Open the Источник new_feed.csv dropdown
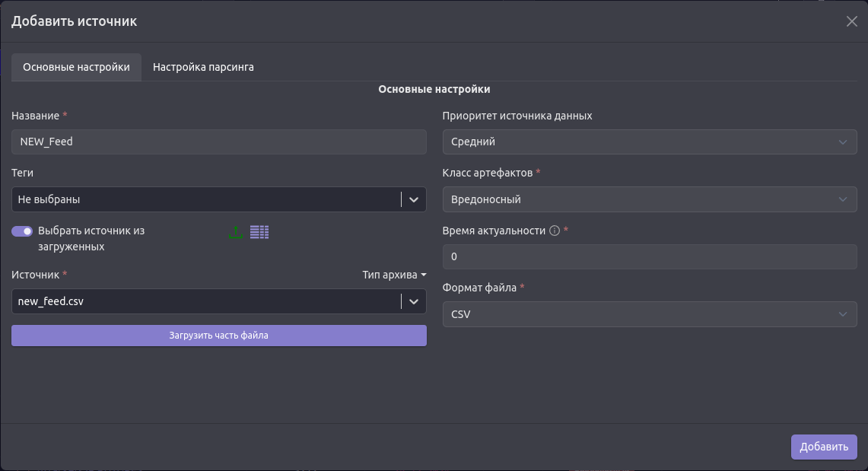The height and width of the screenshot is (471, 868). click(414, 301)
